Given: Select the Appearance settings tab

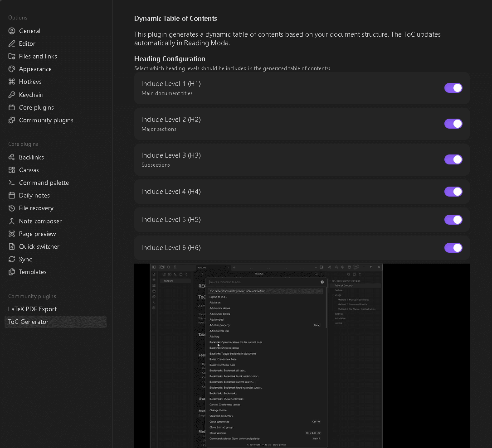Looking at the screenshot, I should point(55,69).
